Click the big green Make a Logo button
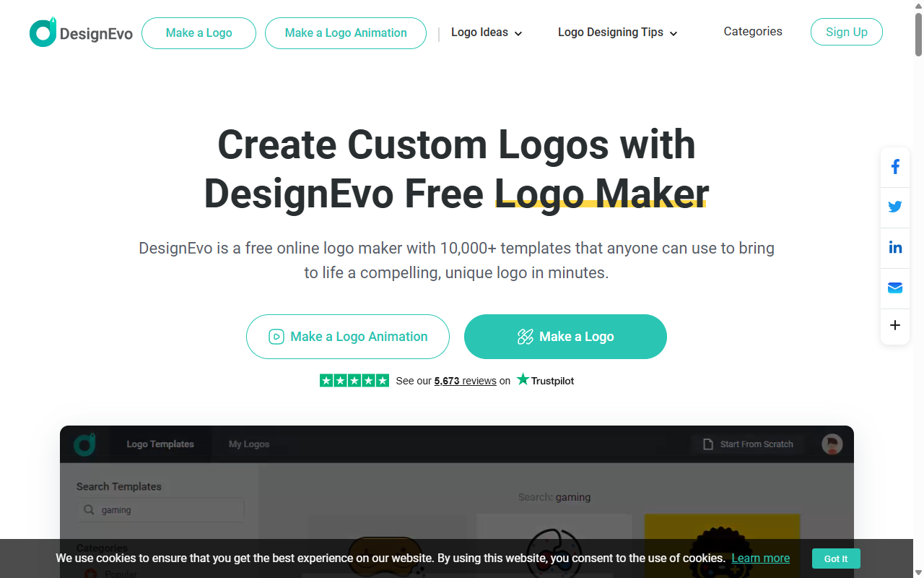 tap(565, 337)
